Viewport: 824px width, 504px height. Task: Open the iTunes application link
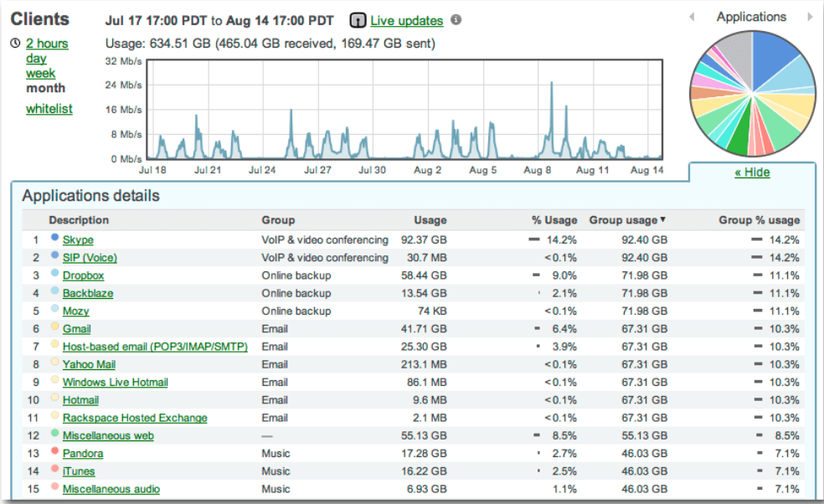click(x=79, y=471)
